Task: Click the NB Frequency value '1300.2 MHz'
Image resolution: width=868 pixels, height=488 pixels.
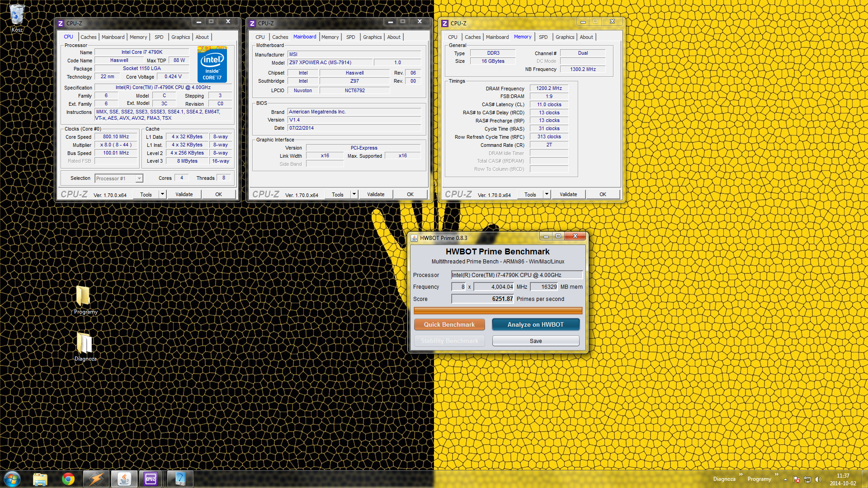Action: pyautogui.click(x=583, y=69)
